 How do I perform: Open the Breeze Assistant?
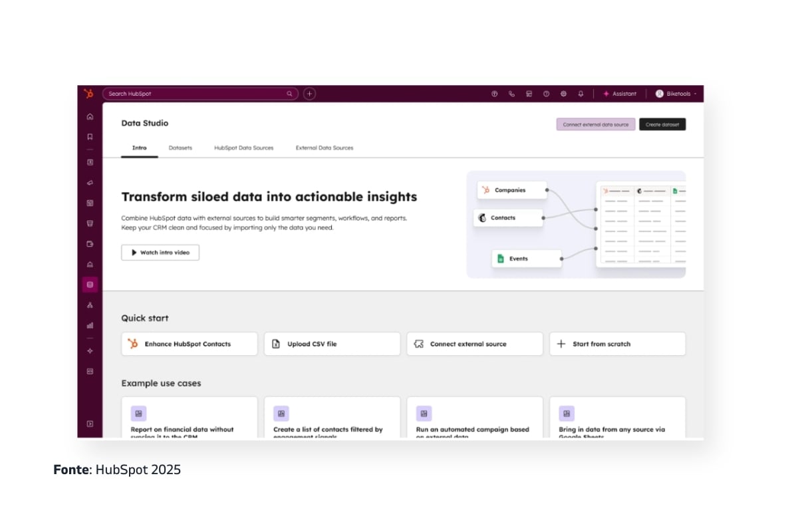620,94
